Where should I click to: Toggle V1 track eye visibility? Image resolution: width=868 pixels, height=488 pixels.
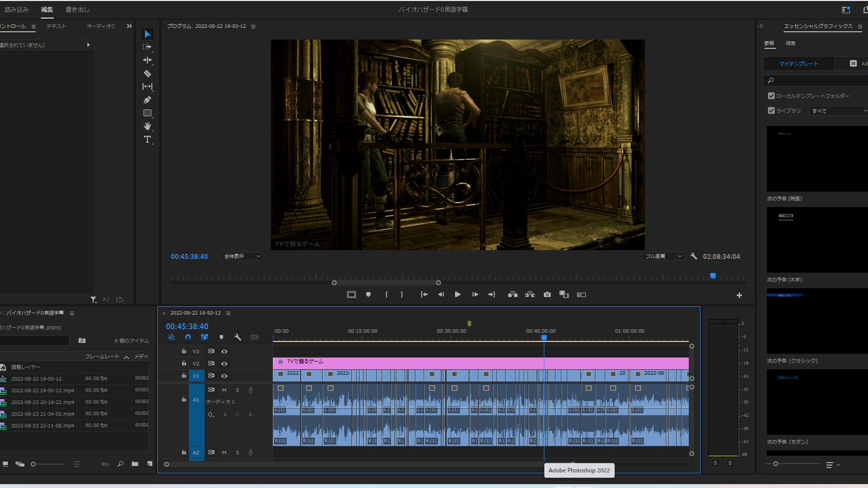(224, 376)
